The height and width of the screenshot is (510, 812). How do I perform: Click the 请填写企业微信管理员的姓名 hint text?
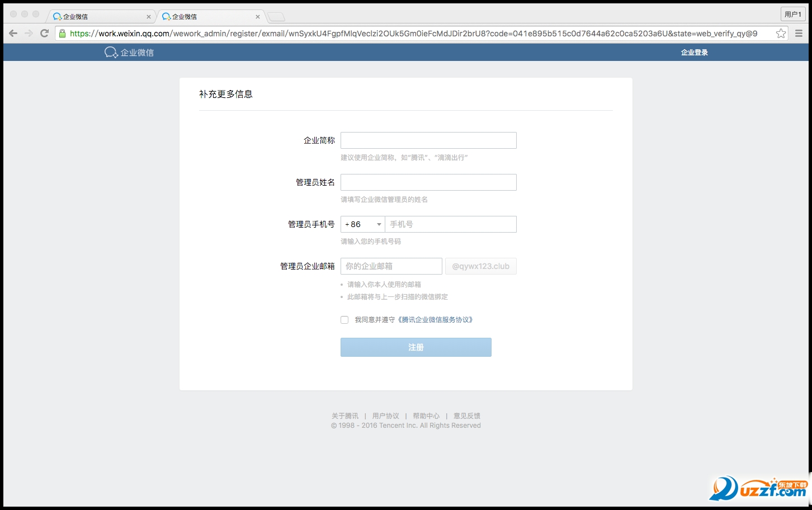point(384,200)
